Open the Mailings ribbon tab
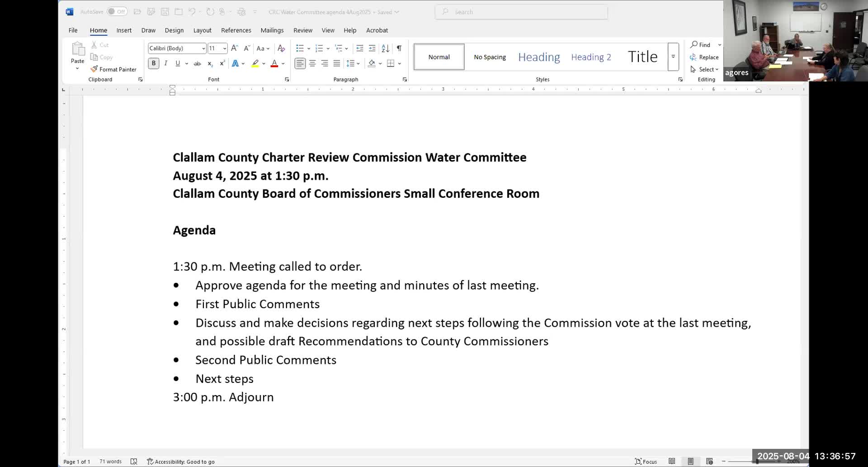Screen dimensions: 868x467 [272, 30]
